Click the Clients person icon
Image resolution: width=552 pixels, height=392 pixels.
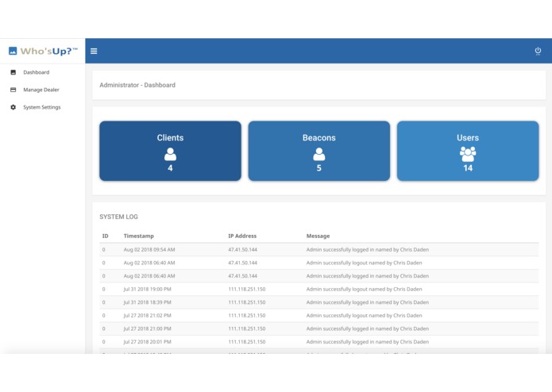(170, 154)
